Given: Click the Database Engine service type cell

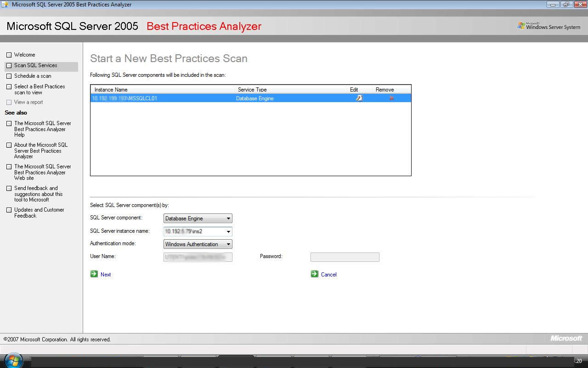Looking at the screenshot, I should (x=255, y=98).
